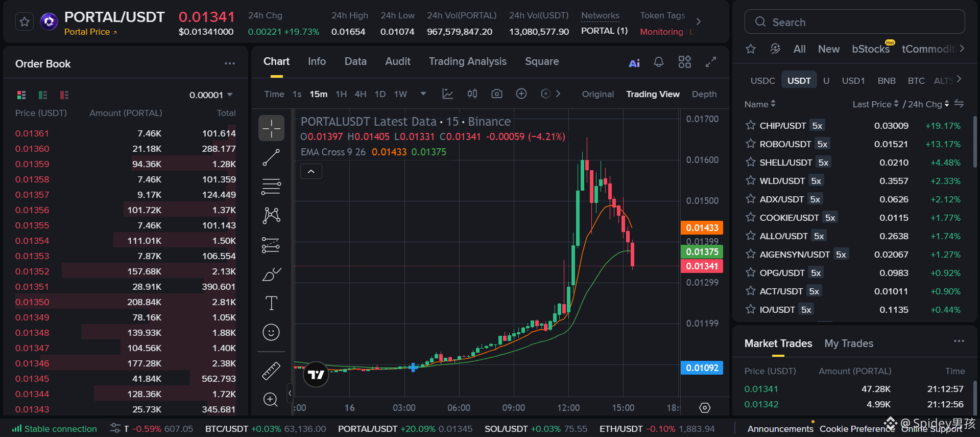Viewport: 980px width, 437px height.
Task: Select the 1H time interval
Action: tap(341, 94)
